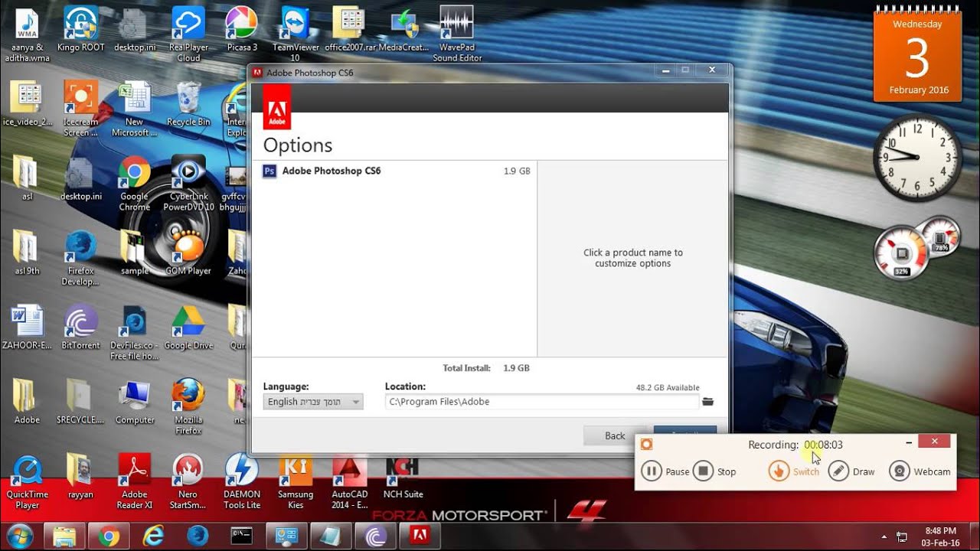The width and height of the screenshot is (980, 551).
Task: Open the ZAHOOR-E Word document
Action: 27,328
